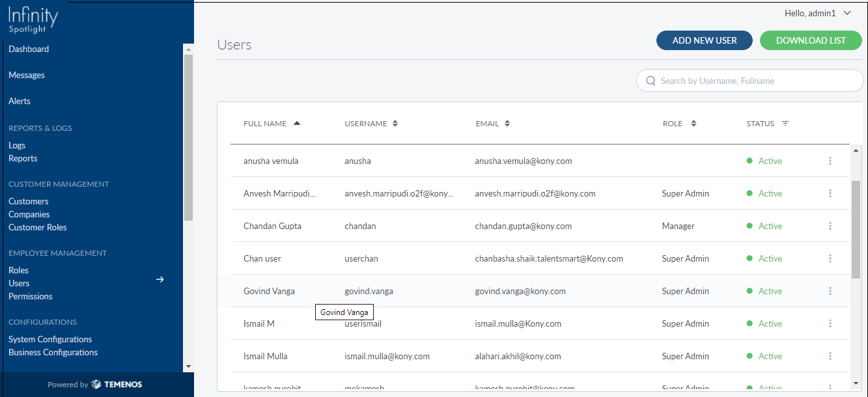Open Dashboard from the sidebar

(29, 49)
